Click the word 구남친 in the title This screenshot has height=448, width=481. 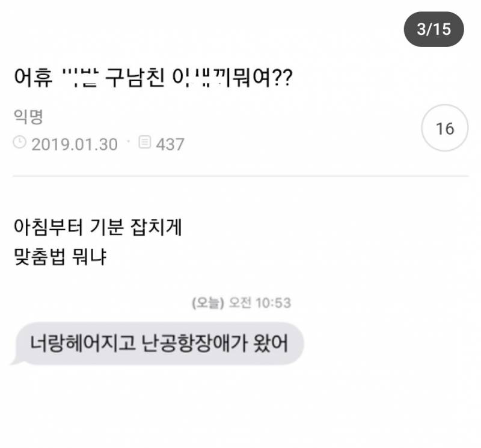point(135,78)
